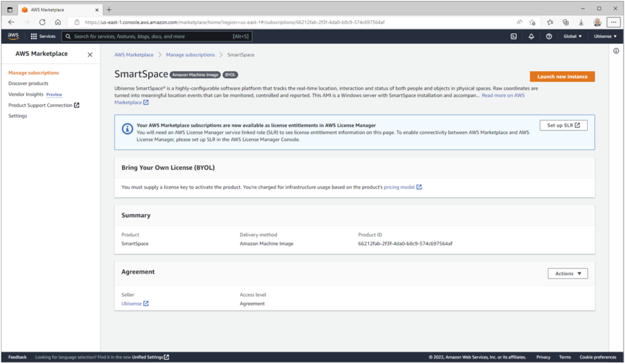Screen dimensions: 625x364
Task: Open the pricing model link
Action: (403, 187)
